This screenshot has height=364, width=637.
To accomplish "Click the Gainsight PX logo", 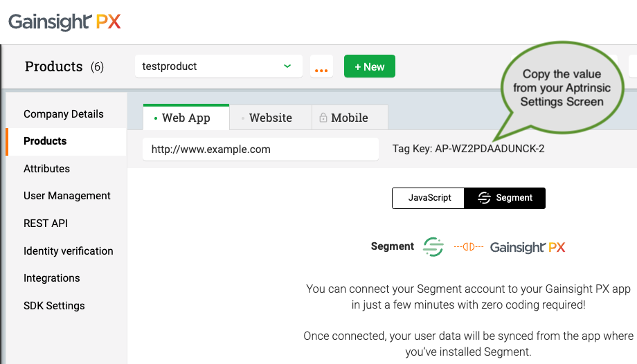I will pyautogui.click(x=64, y=22).
